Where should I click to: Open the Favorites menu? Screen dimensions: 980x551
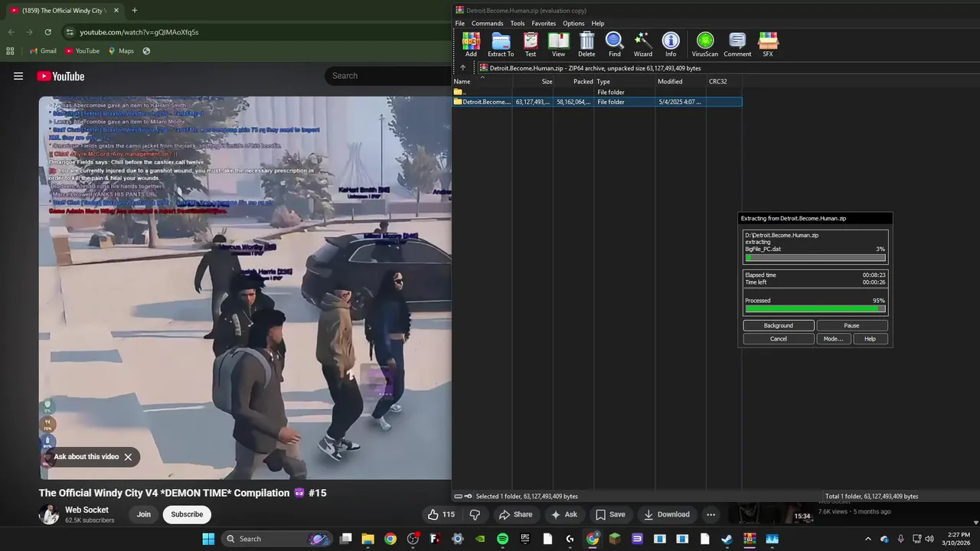tap(544, 23)
